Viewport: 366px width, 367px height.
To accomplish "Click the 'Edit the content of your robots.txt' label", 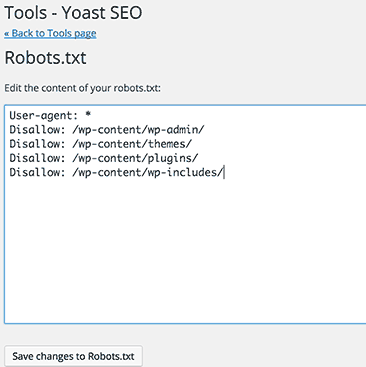I will click(82, 88).
